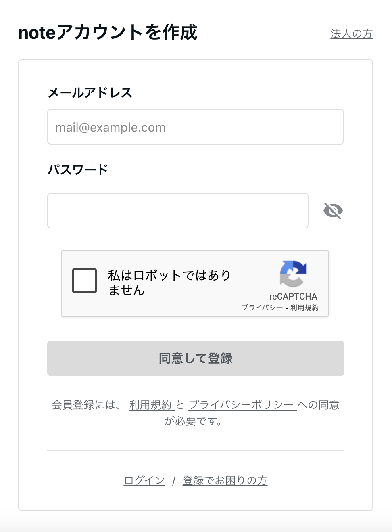392x532 pixels.
Task: Click the noteアカウントを作成 heading
Action: 108,33
